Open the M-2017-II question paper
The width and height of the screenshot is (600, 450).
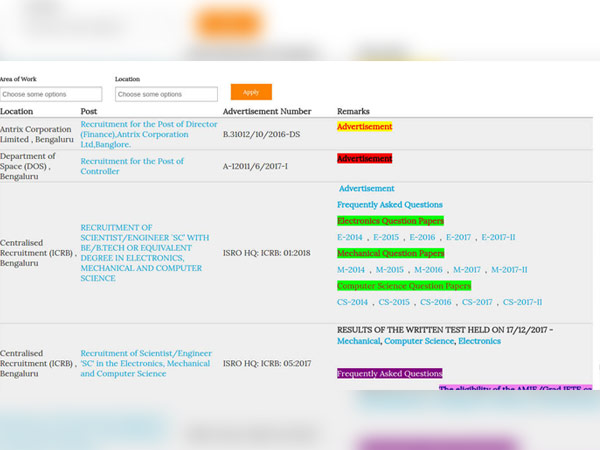509,270
